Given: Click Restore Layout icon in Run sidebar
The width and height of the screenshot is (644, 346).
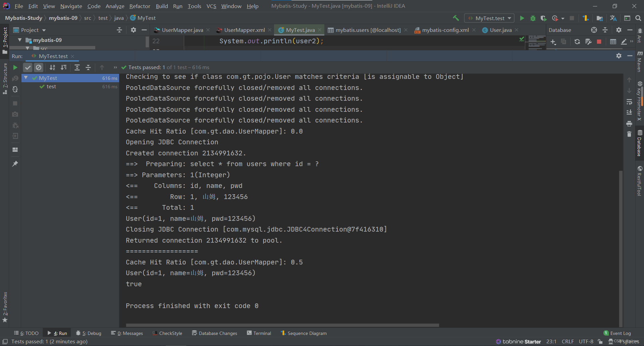Looking at the screenshot, I should pos(15,150).
